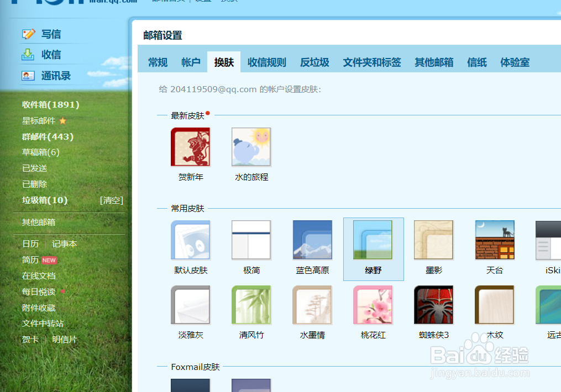Open the 群邮件(443) folder

[48, 136]
